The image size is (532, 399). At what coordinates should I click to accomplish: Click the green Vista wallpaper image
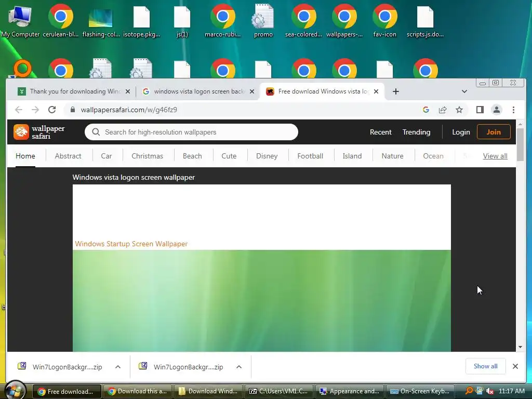(262, 301)
